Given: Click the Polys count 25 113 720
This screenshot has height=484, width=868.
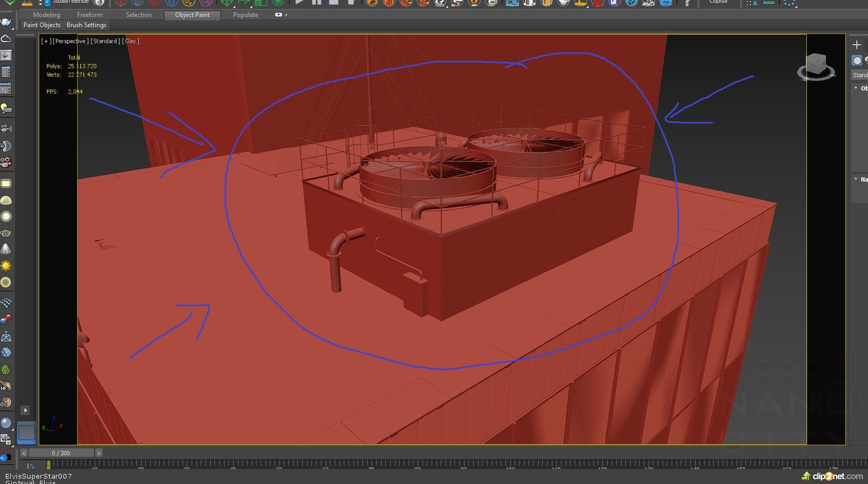Looking at the screenshot, I should [82, 67].
